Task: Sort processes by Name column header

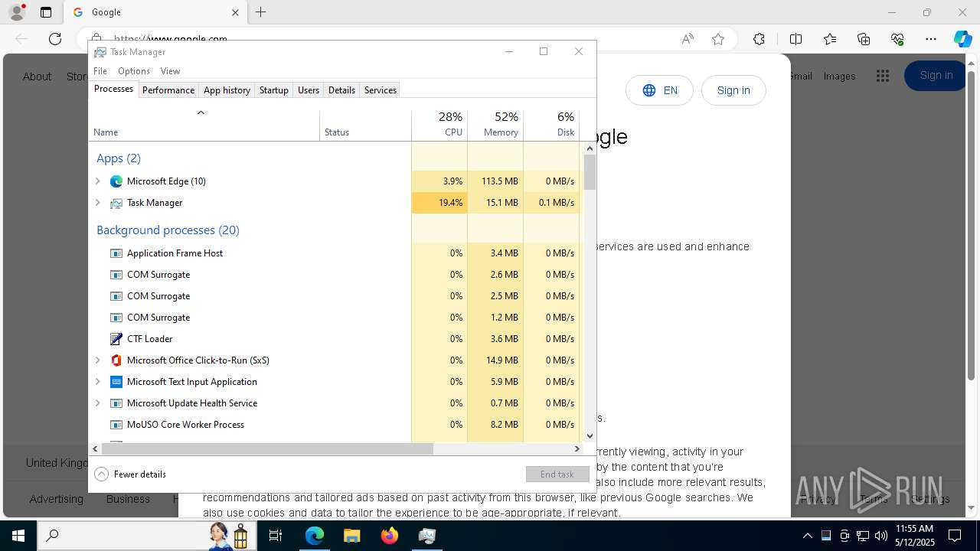Action: (204, 125)
